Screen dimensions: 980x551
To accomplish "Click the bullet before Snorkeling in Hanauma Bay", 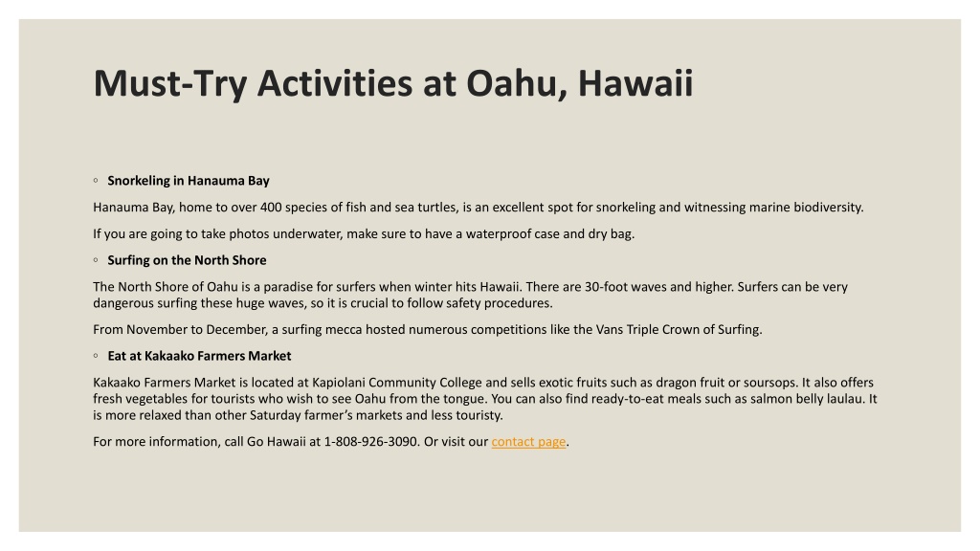I will 96,181.
